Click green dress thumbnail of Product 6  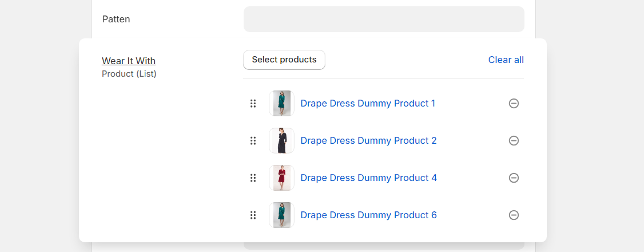[282, 215]
